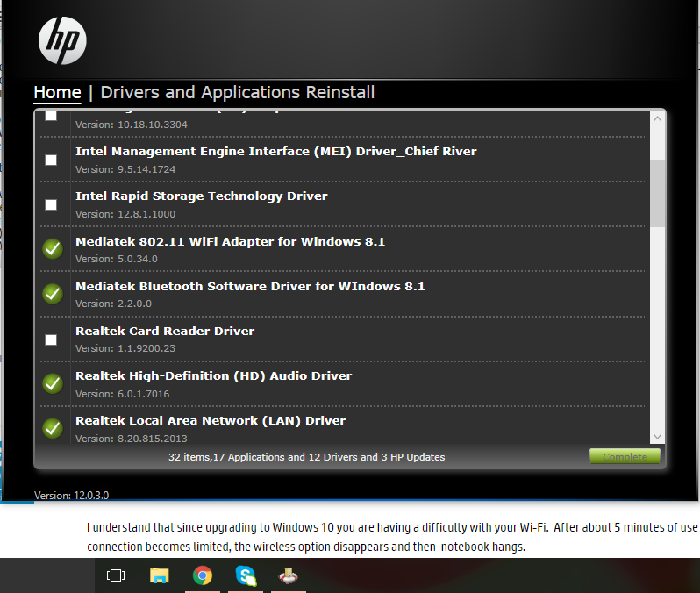Click version text 12.8.1.1000
700x593 pixels.
coord(146,214)
